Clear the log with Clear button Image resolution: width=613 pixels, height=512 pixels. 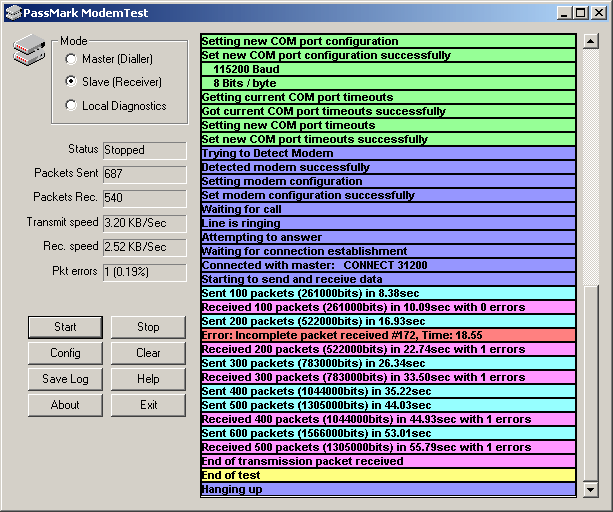coord(148,353)
